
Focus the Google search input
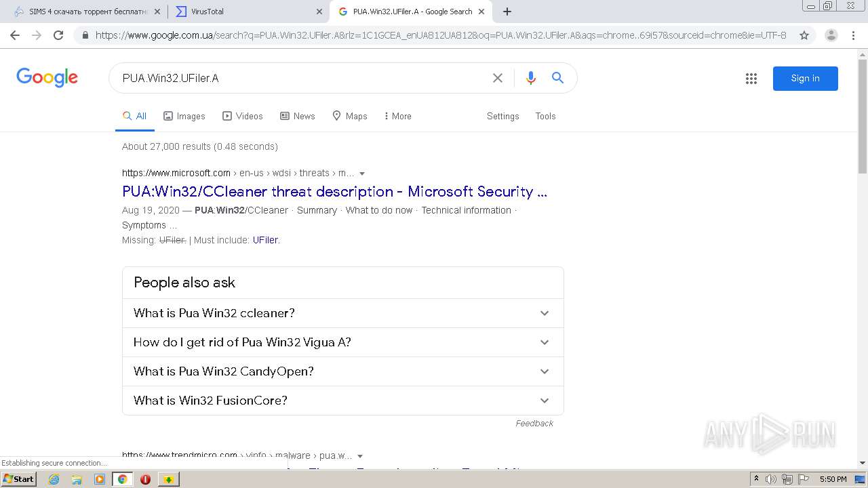pos(302,78)
